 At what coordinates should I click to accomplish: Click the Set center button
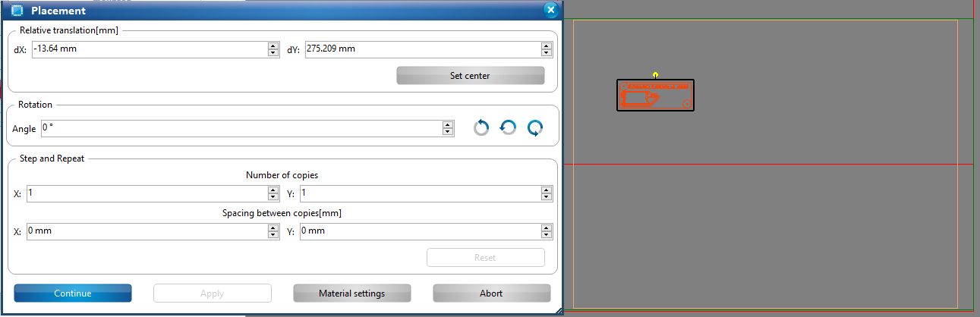[x=470, y=76]
